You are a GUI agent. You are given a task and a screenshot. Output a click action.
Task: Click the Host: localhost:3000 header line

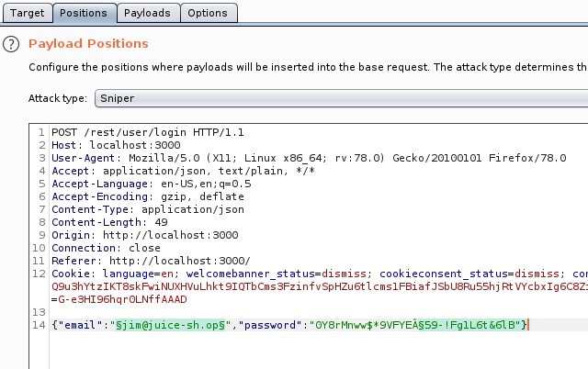116,145
